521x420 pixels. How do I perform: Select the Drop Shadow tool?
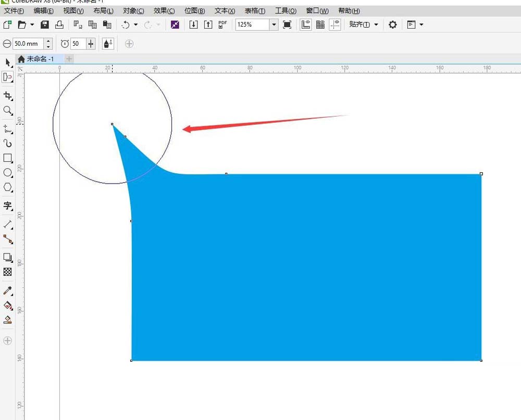(x=8, y=257)
